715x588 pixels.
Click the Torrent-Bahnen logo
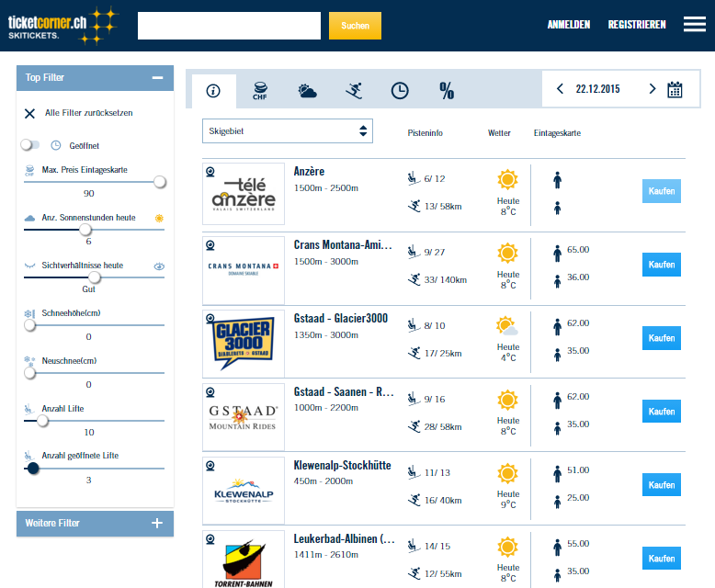[x=244, y=564]
